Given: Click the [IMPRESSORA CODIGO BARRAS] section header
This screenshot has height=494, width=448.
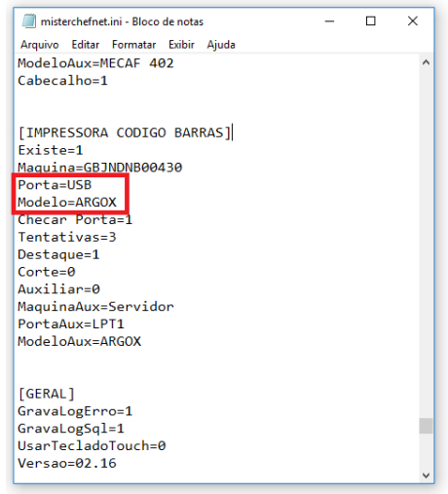Looking at the screenshot, I should (125, 133).
